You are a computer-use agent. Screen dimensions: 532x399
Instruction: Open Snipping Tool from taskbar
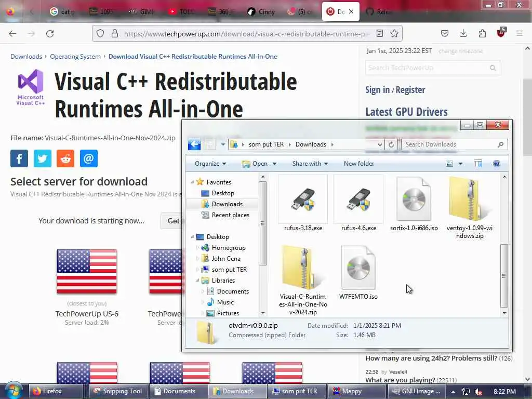[118, 391]
